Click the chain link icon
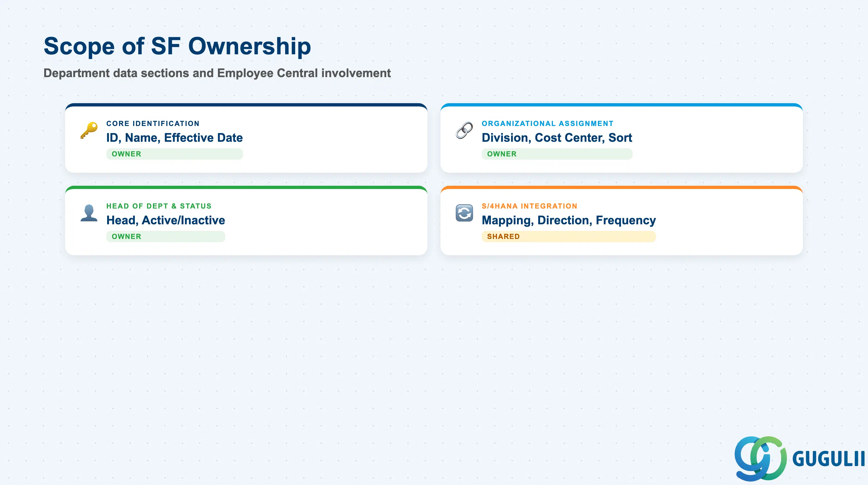Screen dimensions: 868x485 (x=464, y=131)
